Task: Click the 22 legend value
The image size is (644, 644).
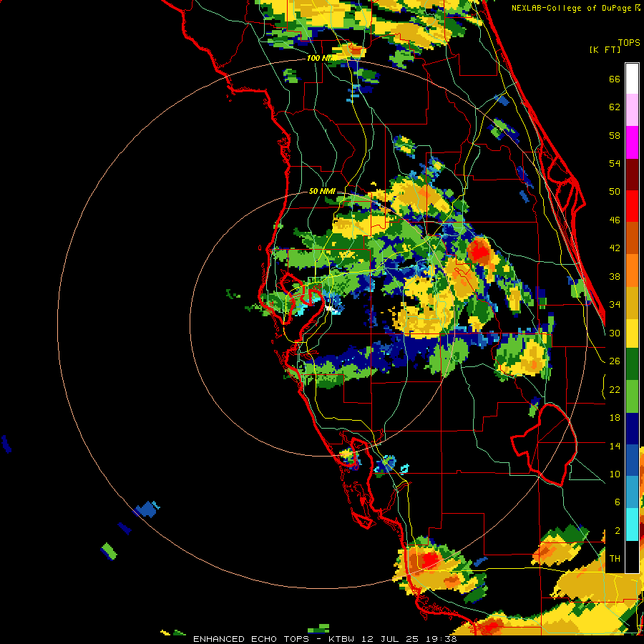Action: (615, 390)
